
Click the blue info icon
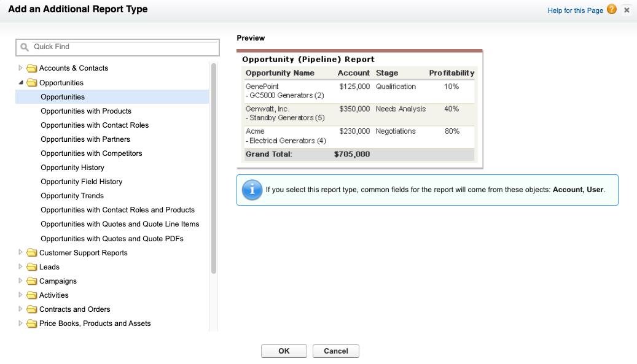(252, 190)
